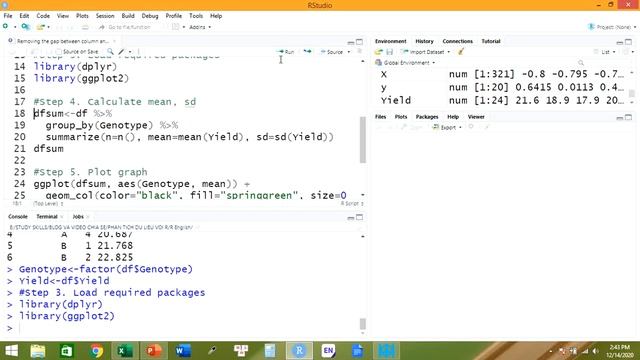Expand the Addins dropdown
Image resolution: width=640 pixels, height=360 pixels.
point(200,27)
